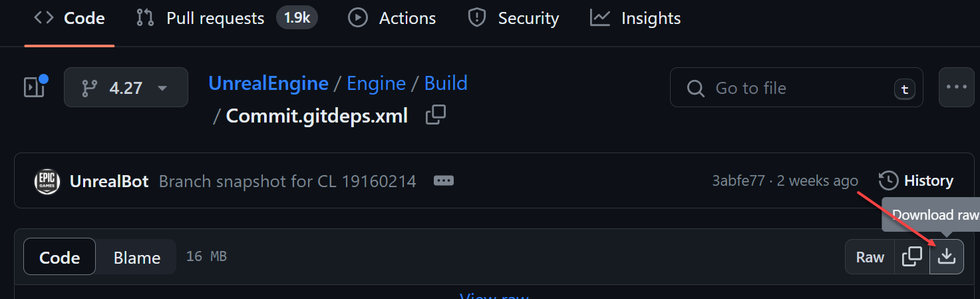Open the Code tab
This screenshot has height=299, width=980.
click(69, 18)
